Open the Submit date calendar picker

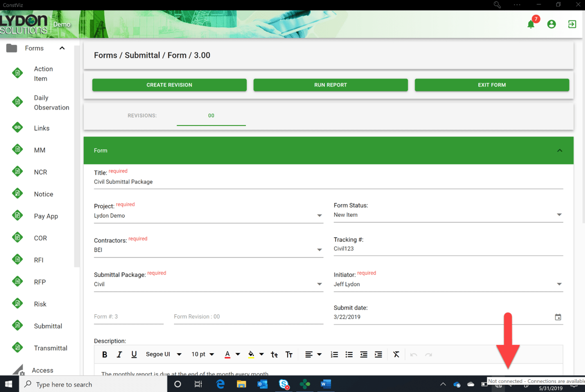click(x=558, y=317)
